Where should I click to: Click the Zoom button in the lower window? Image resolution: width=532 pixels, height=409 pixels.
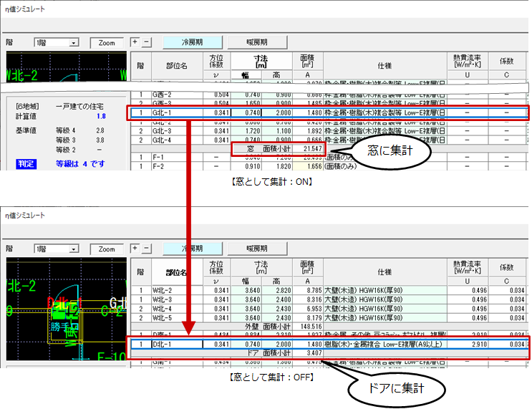click(x=107, y=249)
